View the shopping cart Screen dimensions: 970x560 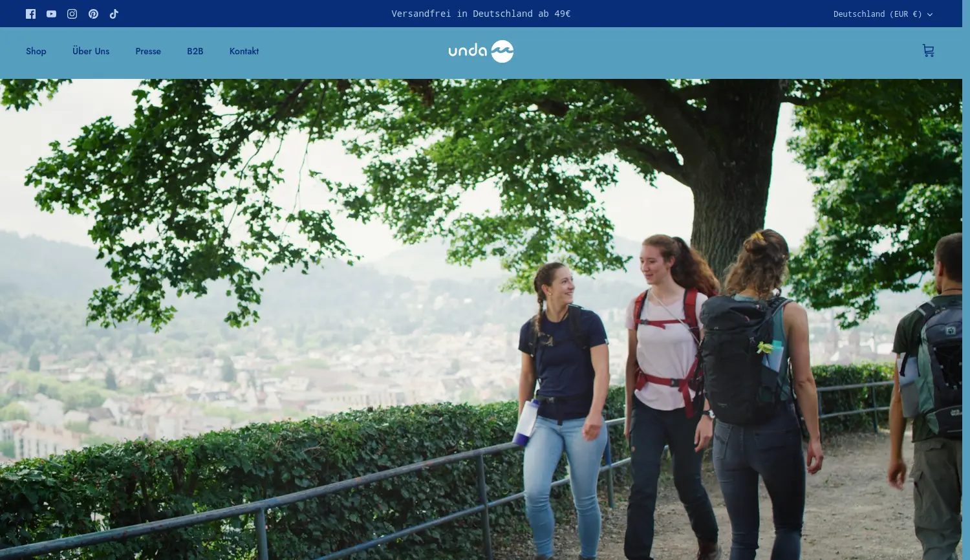click(928, 50)
